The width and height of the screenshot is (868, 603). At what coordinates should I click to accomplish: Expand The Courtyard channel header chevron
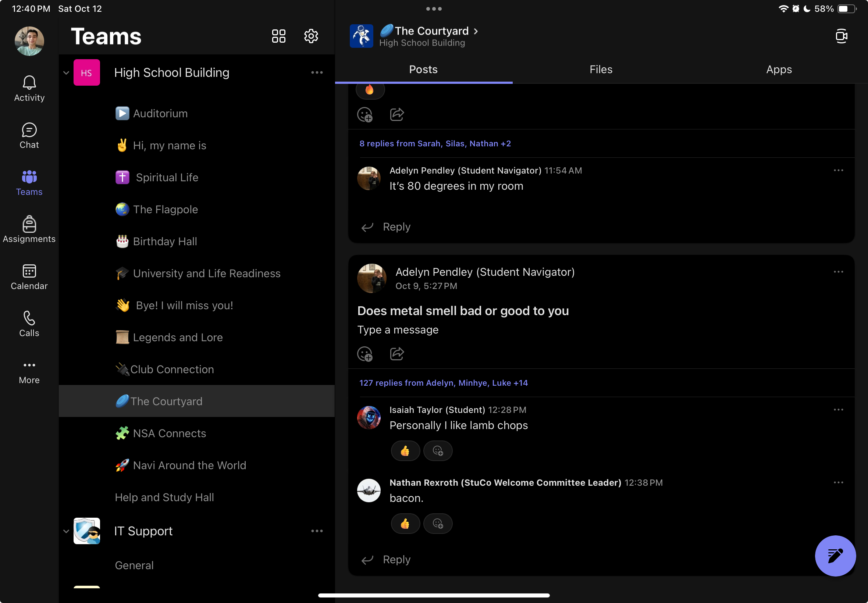[476, 31]
